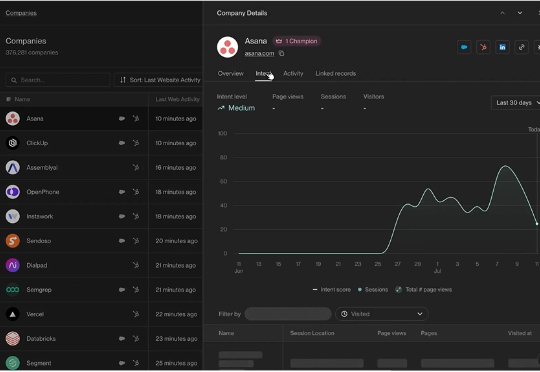Switch to the Activity tab
Screen dimensions: 540x372
[293, 73]
